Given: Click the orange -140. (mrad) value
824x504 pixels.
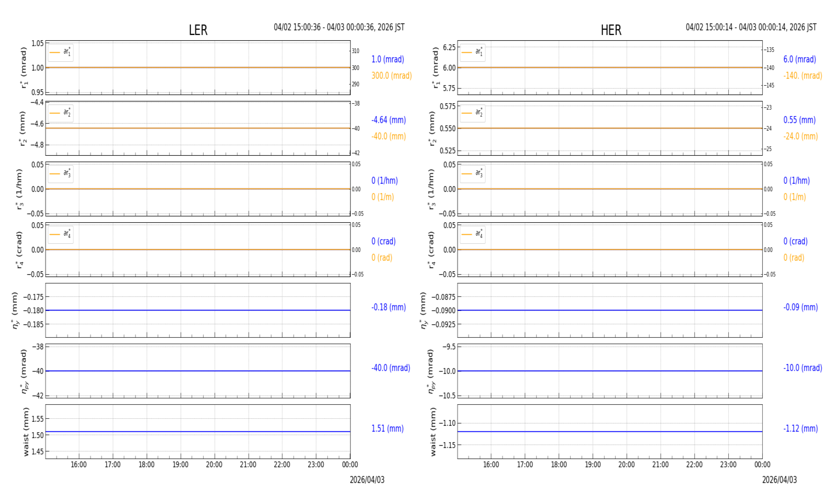Looking at the screenshot, I should 803,76.
